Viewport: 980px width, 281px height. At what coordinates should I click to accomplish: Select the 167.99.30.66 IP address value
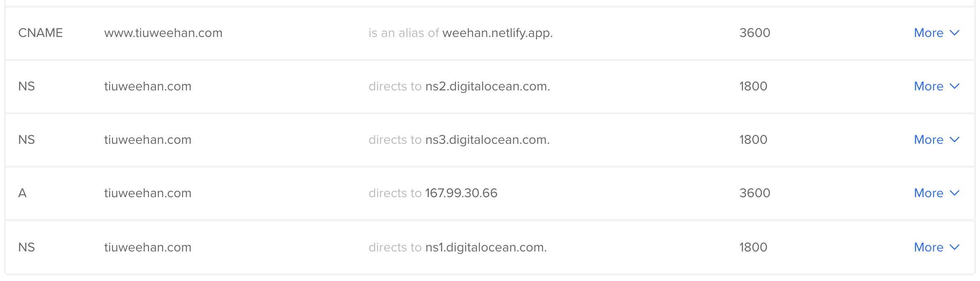(461, 193)
